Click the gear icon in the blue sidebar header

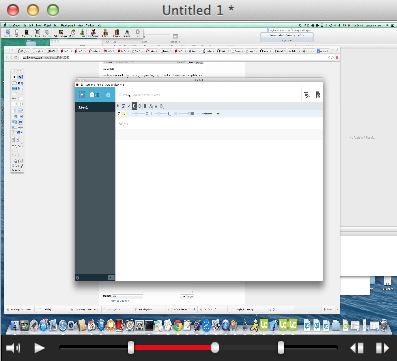[x=108, y=95]
